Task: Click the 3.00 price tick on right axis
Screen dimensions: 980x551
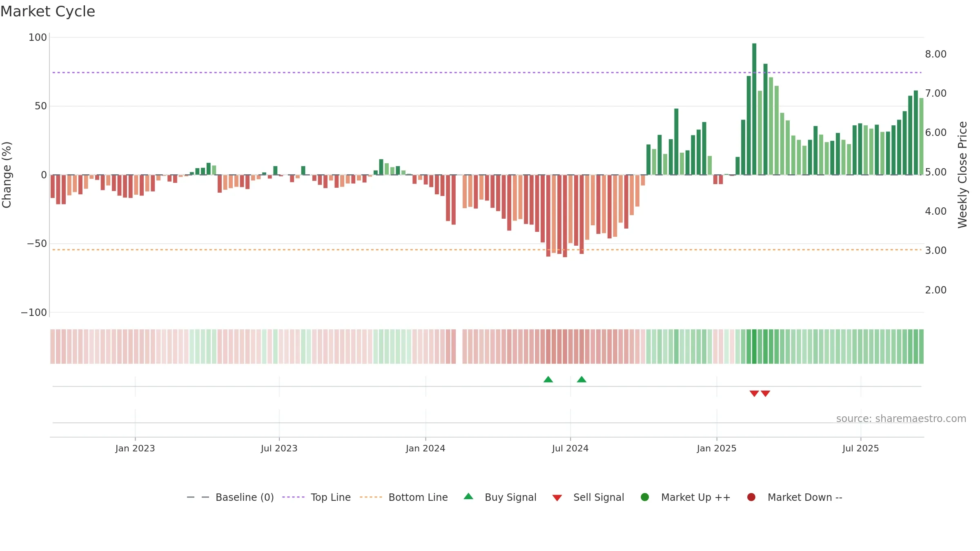Action: 936,251
